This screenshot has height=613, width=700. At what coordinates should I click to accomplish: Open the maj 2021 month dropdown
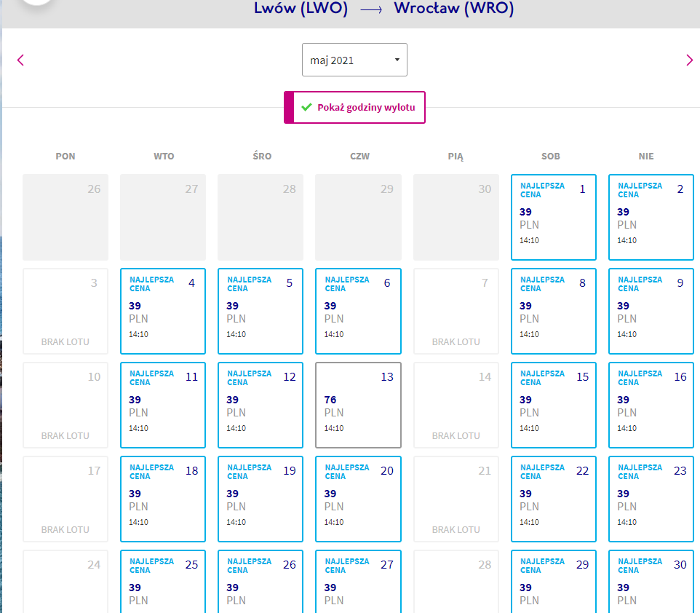(x=354, y=60)
